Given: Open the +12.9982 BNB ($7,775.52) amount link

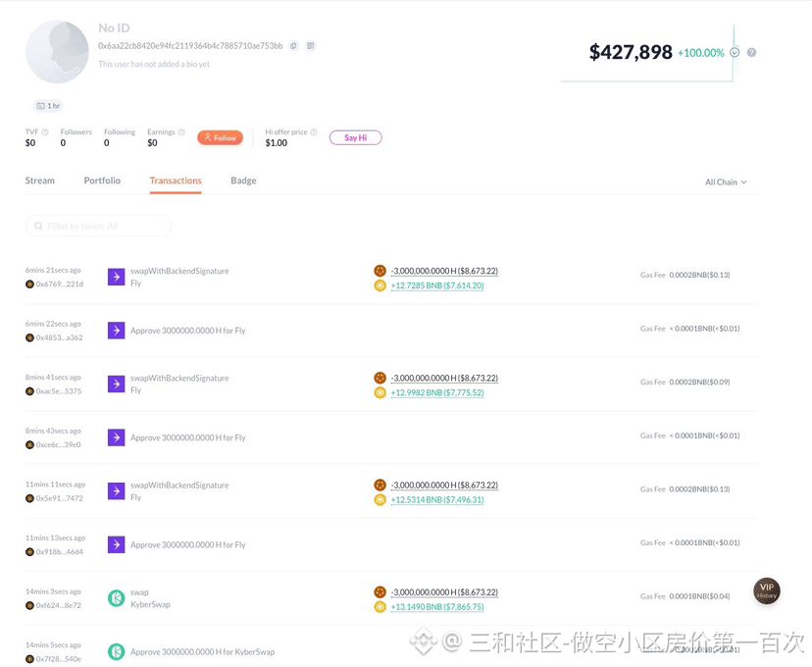Looking at the screenshot, I should coord(437,393).
